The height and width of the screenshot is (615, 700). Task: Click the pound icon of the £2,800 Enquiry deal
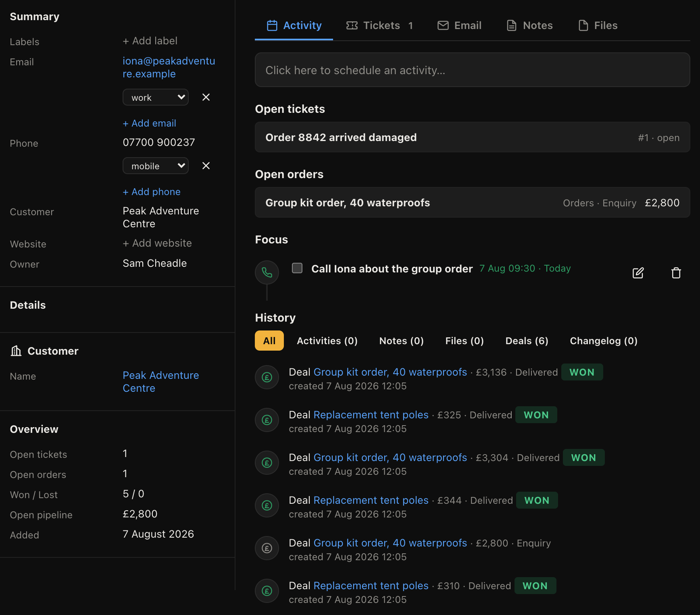(x=267, y=548)
